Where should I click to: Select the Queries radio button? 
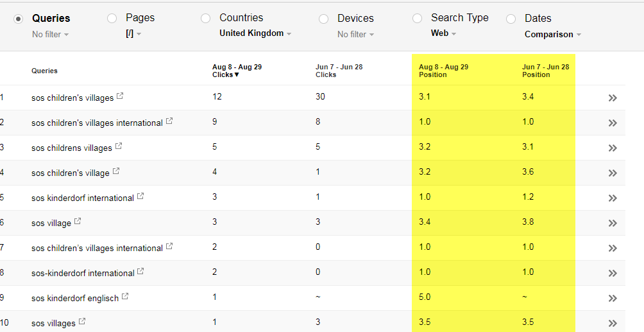coord(18,19)
